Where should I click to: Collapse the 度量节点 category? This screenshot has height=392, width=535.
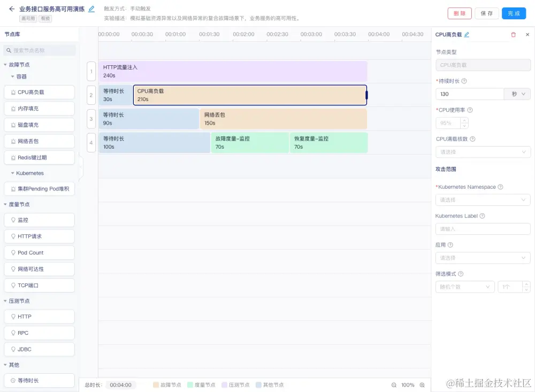[5, 204]
